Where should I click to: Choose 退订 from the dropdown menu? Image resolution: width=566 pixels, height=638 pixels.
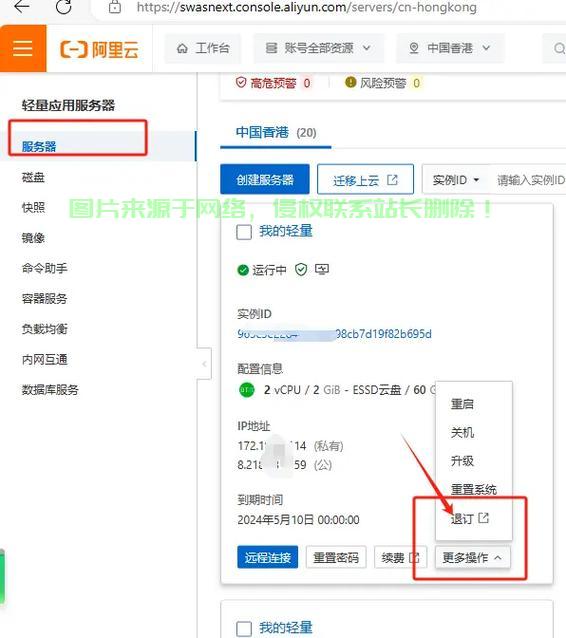(470, 518)
